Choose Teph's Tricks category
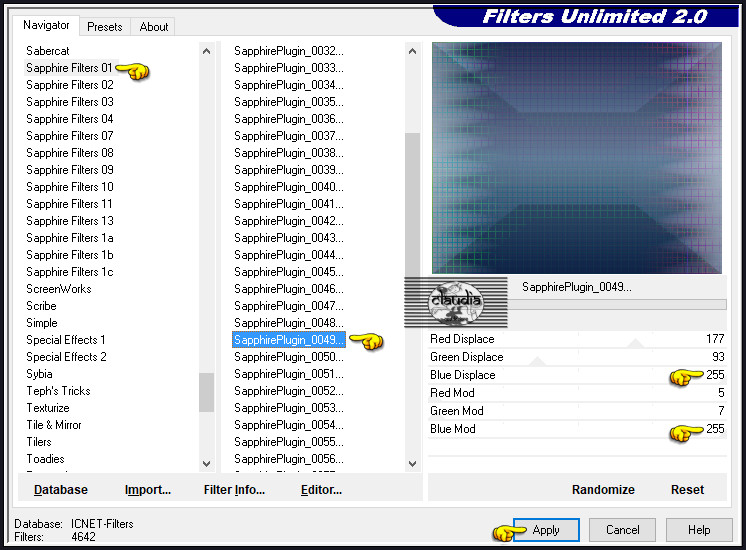746x550 pixels. point(58,391)
